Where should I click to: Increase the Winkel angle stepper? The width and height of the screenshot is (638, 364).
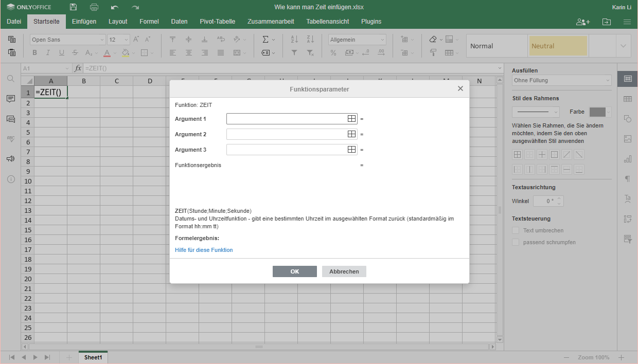[560, 198]
